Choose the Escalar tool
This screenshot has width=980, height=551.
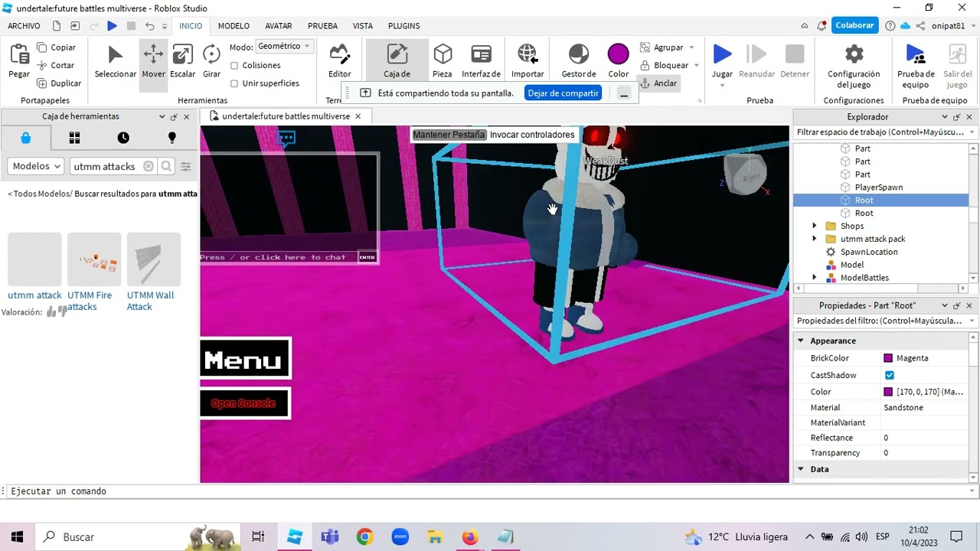(x=182, y=62)
